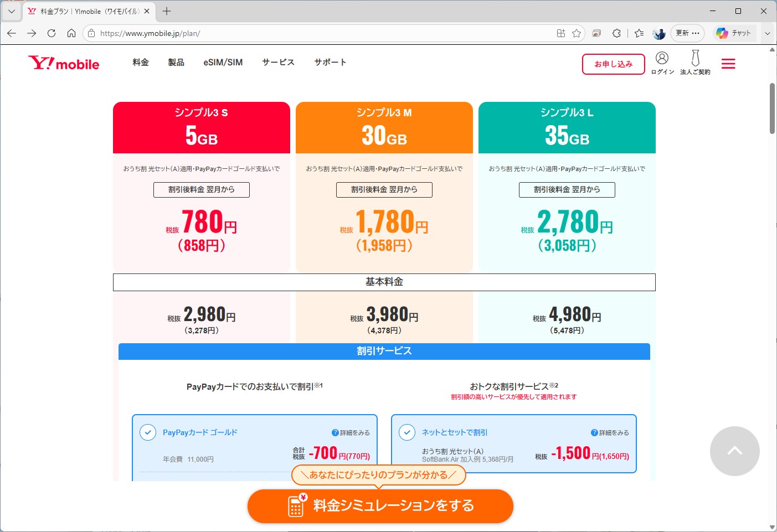Open PayPayカード ゴールド 詳細をみる help
This screenshot has width=777, height=532.
(351, 433)
